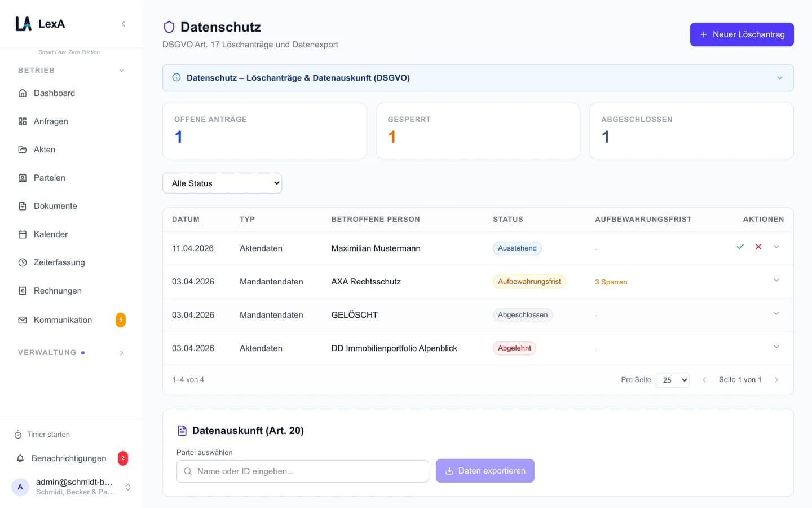Open Dashboard in the sidebar
The height and width of the screenshot is (508, 812).
[72, 93]
